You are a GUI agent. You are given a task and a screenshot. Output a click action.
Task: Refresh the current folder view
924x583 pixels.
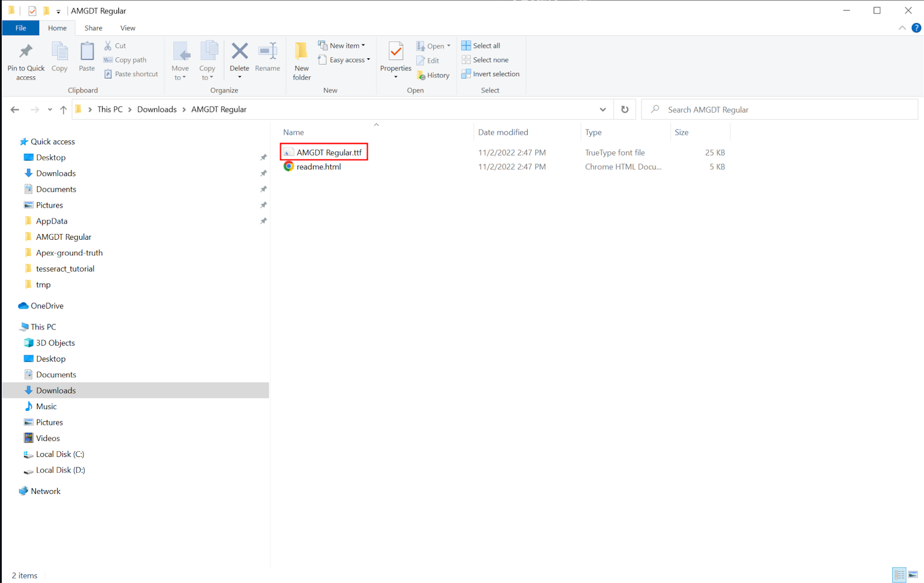coord(625,109)
